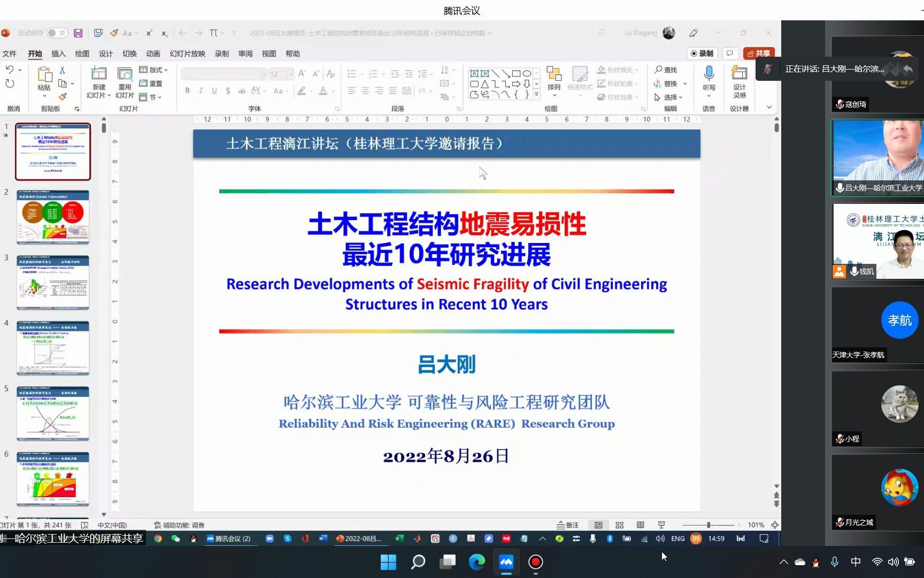Click the Record button (录制) at top right
Screen dimensions: 924x578
pos(702,54)
